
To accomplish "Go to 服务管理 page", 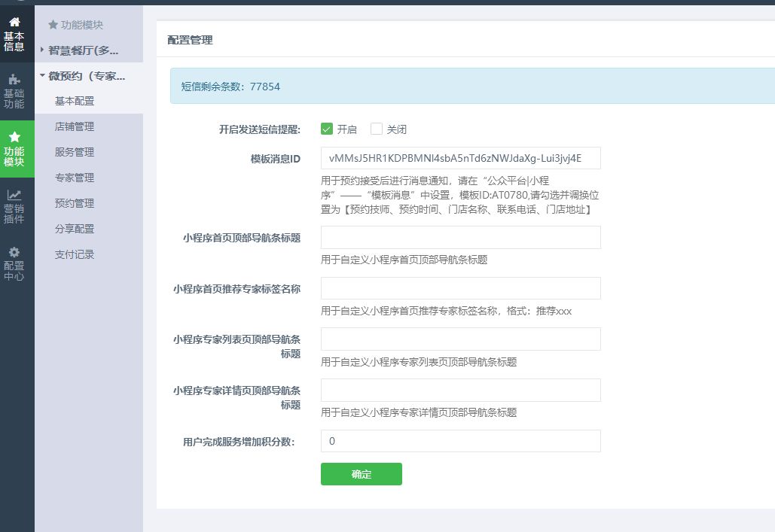I will (x=75, y=152).
